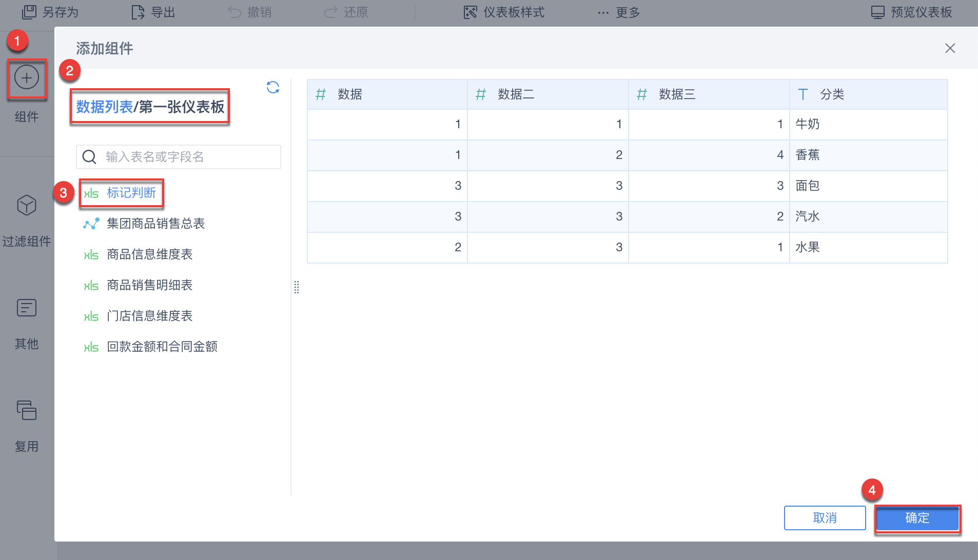Image resolution: width=978 pixels, height=560 pixels.
Task: Click Preview Dashboard (预览仪表板)
Action: coord(911,12)
